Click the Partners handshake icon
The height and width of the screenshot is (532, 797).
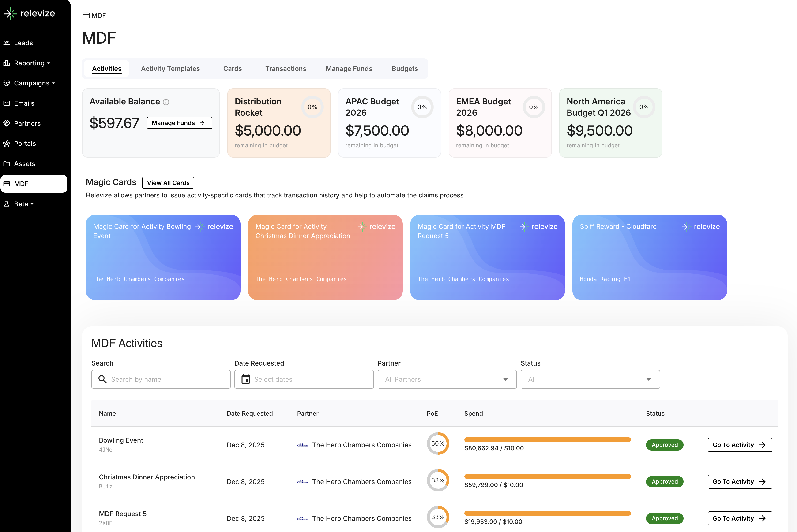coord(7,123)
